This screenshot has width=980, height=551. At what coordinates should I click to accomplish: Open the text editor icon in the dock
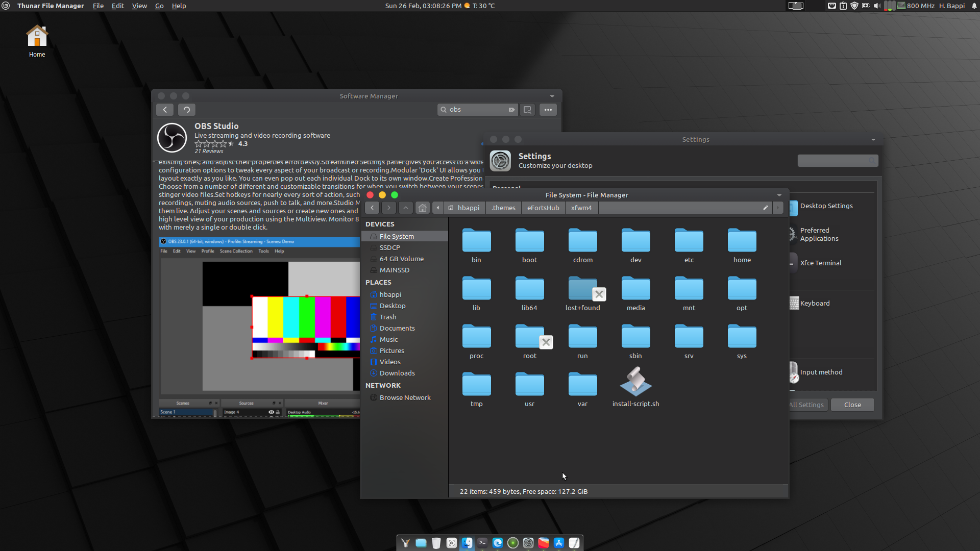pyautogui.click(x=574, y=543)
